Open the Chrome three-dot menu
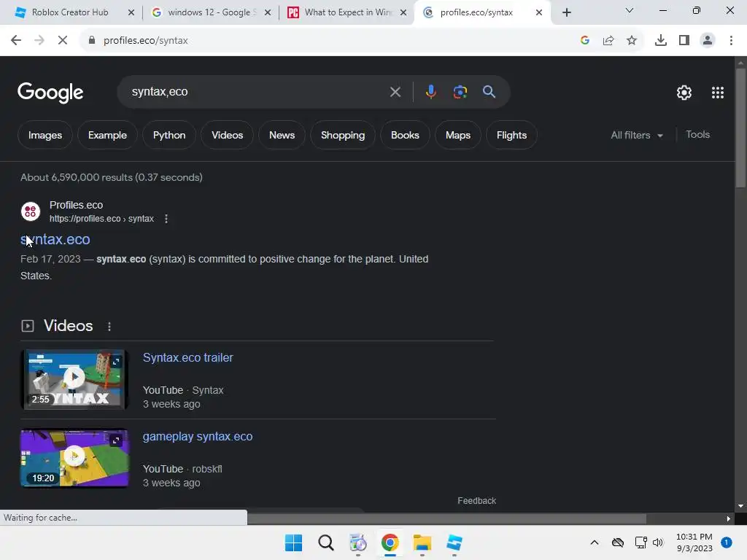Screen dimensions: 747x560 point(731,41)
